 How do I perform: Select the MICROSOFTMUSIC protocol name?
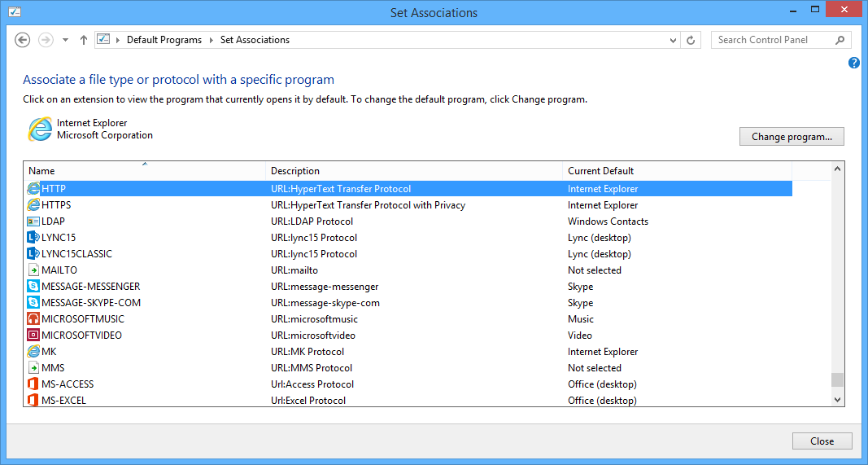83,318
